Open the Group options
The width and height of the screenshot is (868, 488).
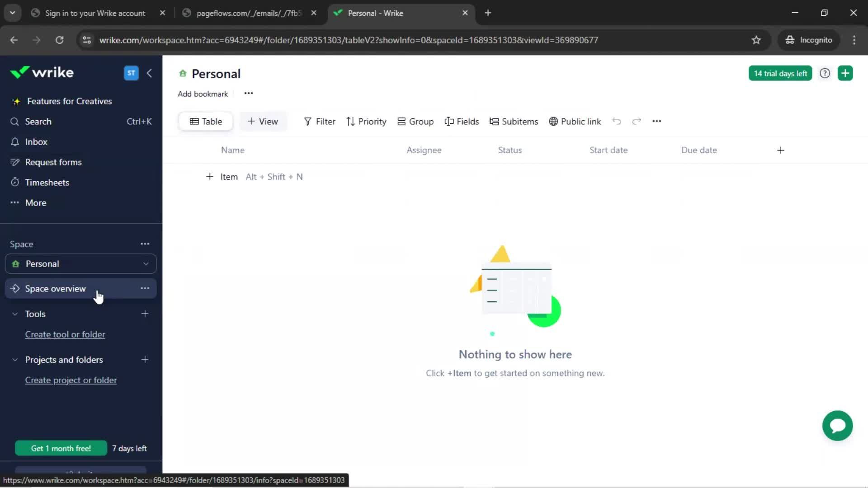pyautogui.click(x=415, y=122)
